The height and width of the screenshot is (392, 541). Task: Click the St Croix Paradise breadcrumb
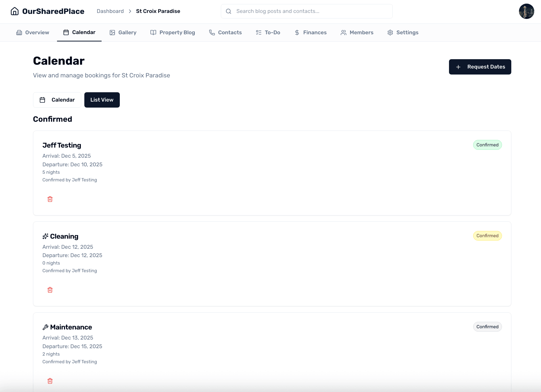click(158, 11)
